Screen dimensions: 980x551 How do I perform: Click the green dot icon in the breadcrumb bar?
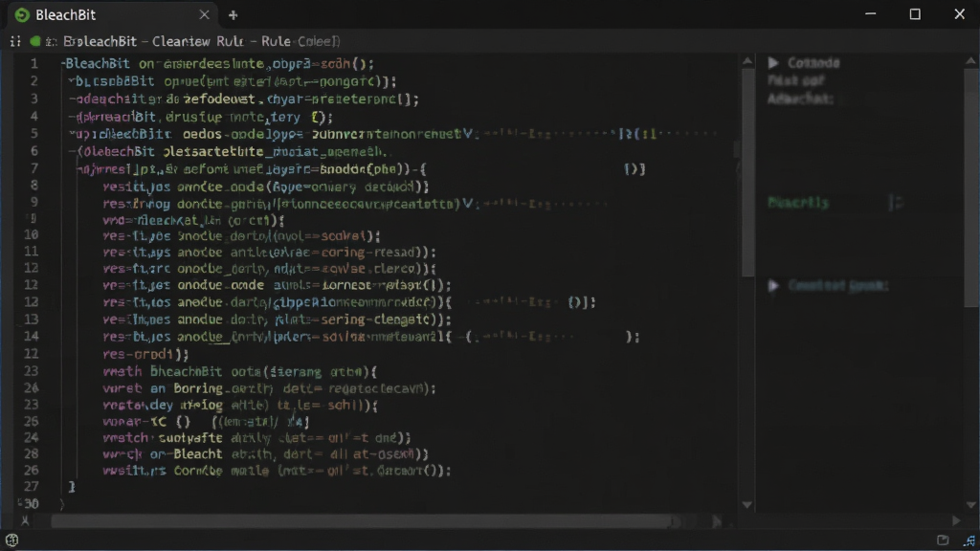coord(35,41)
